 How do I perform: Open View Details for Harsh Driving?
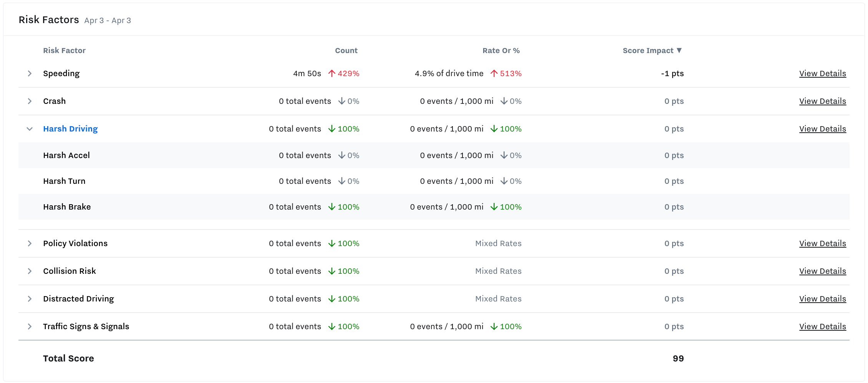pyautogui.click(x=823, y=129)
